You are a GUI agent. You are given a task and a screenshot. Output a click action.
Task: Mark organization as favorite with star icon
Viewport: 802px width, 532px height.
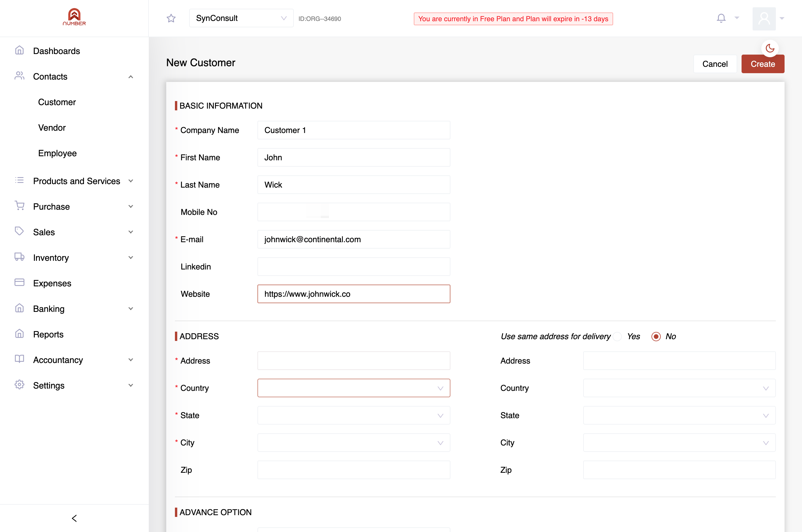click(x=171, y=18)
